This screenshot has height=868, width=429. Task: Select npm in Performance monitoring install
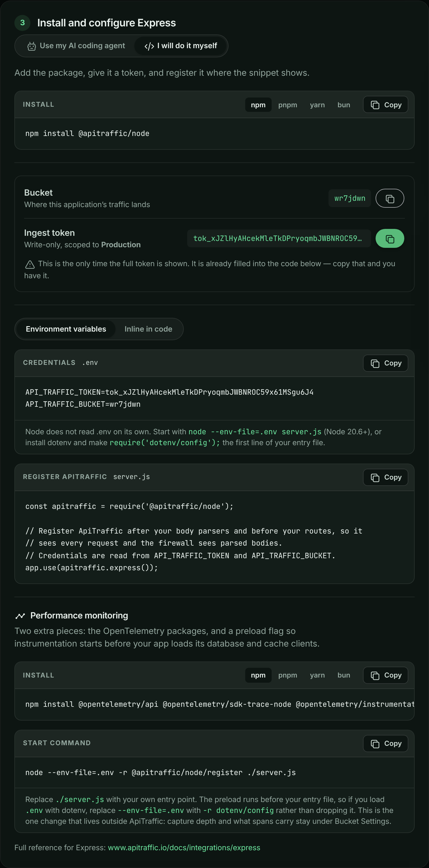point(258,675)
